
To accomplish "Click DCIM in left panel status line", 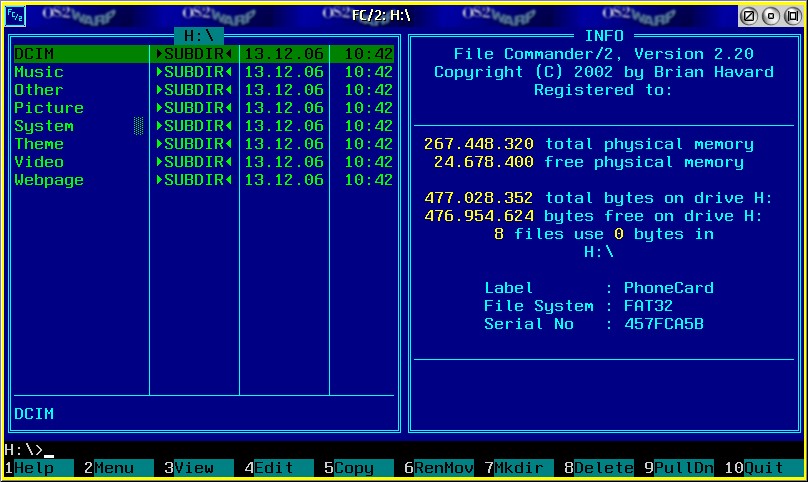I will click(x=34, y=414).
